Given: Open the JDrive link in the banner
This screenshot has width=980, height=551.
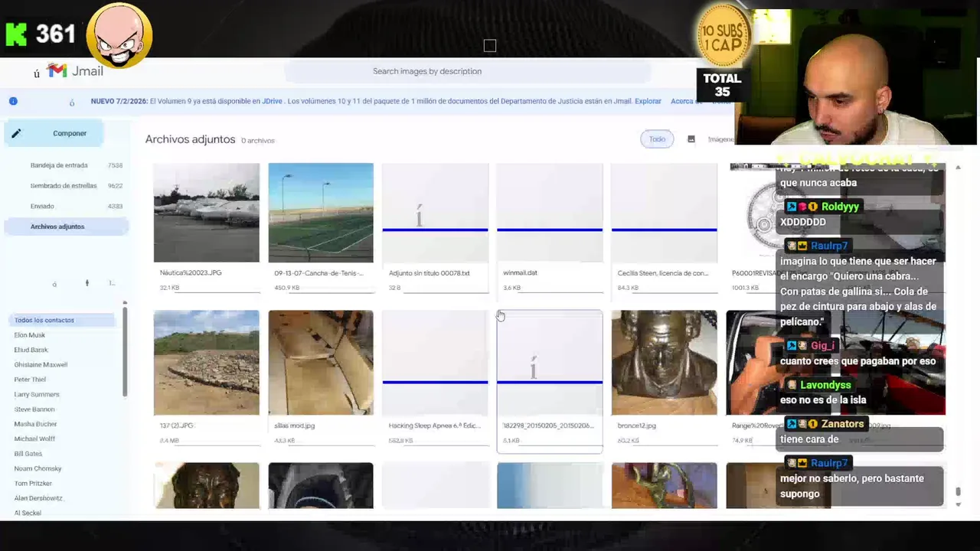Looking at the screenshot, I should pos(272,101).
